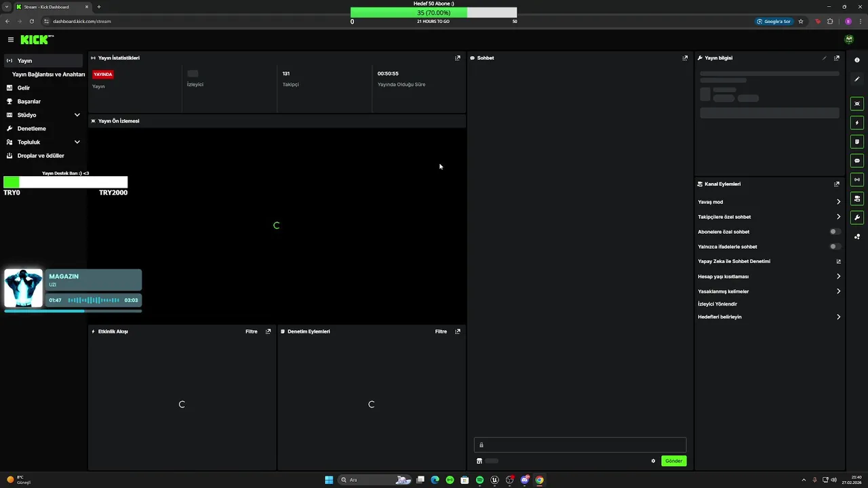Image resolution: width=868 pixels, height=488 pixels.
Task: Toggle Abonelere özel sohbet switch
Action: tap(835, 232)
